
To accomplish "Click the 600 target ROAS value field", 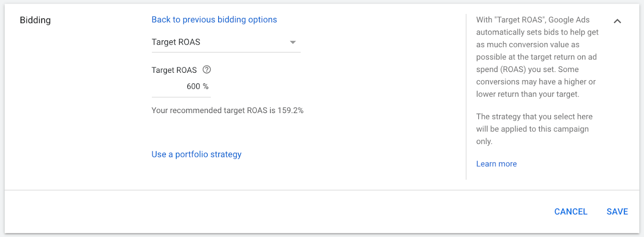I will pyautogui.click(x=181, y=87).
